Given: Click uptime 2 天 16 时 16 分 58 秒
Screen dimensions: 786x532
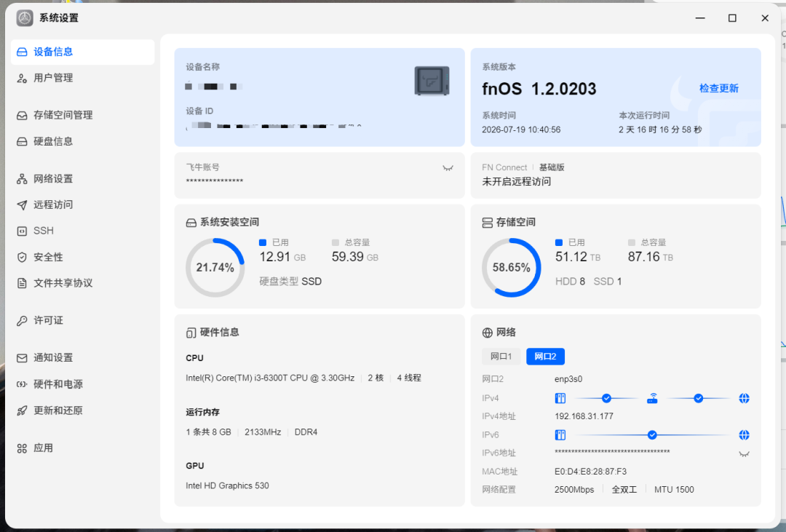Looking at the screenshot, I should click(660, 130).
